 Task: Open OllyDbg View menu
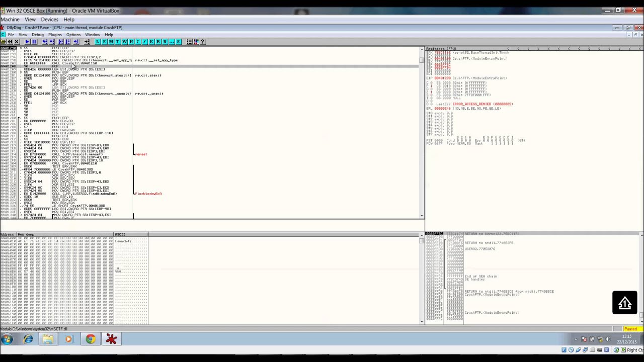pyautogui.click(x=23, y=35)
